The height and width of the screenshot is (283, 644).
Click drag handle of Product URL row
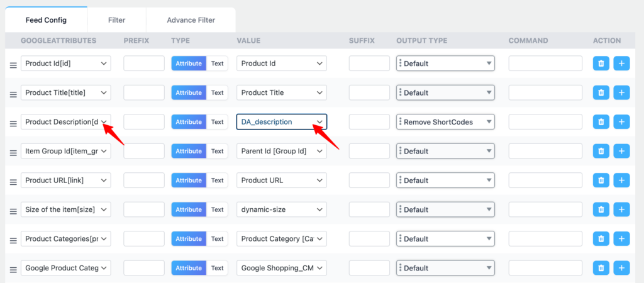[13, 182]
